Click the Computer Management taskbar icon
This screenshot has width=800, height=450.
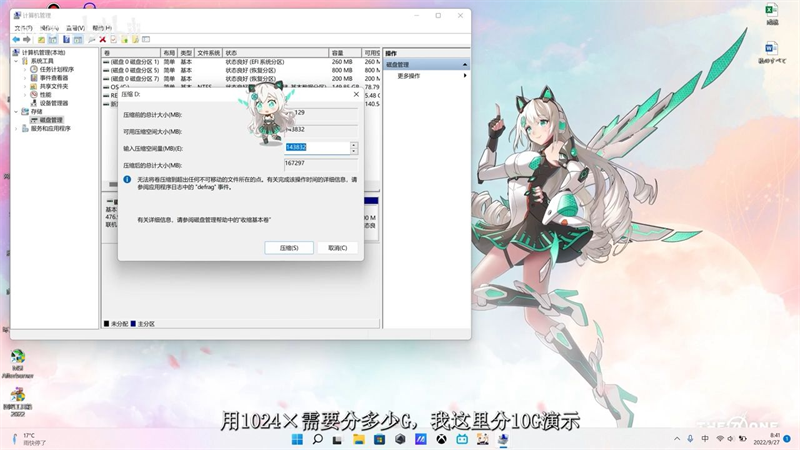click(x=503, y=439)
